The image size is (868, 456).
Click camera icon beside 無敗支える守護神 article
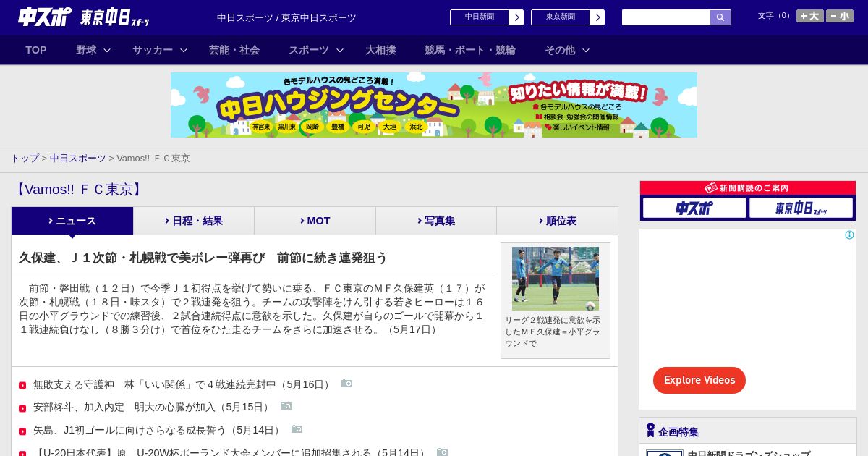347,384
